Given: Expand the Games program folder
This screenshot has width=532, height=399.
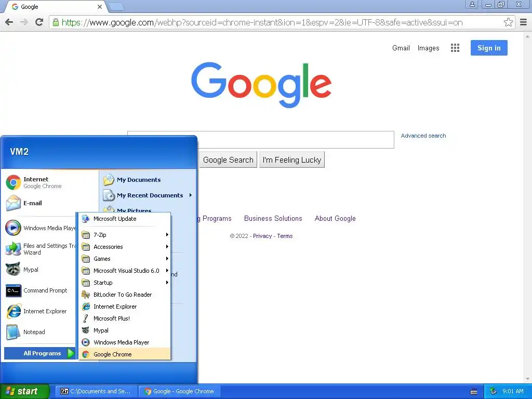Looking at the screenshot, I should point(125,259).
